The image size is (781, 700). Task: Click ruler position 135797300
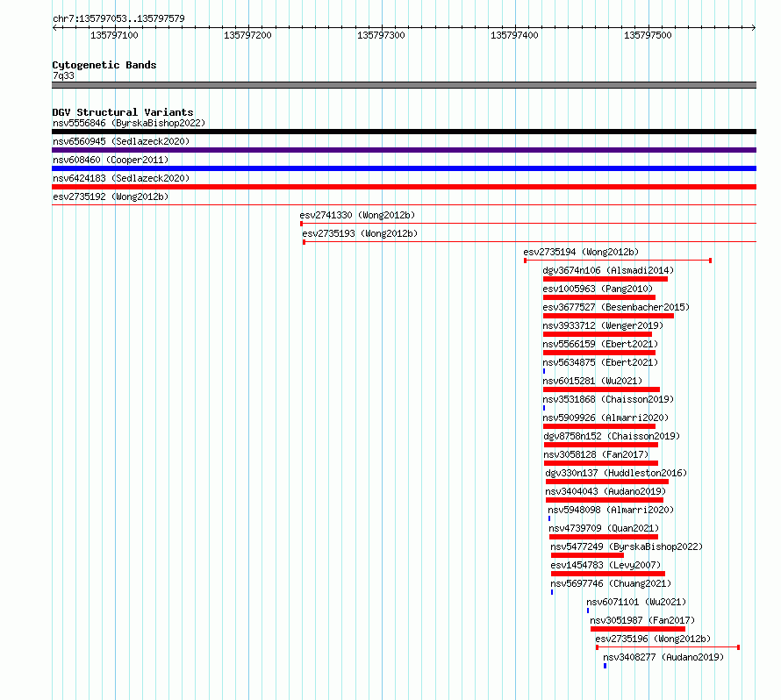click(381, 35)
